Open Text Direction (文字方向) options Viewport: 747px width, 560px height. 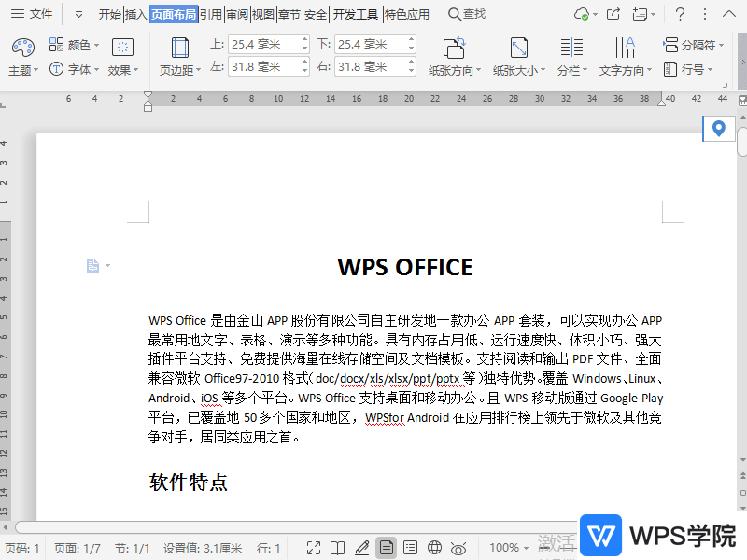pos(622,51)
